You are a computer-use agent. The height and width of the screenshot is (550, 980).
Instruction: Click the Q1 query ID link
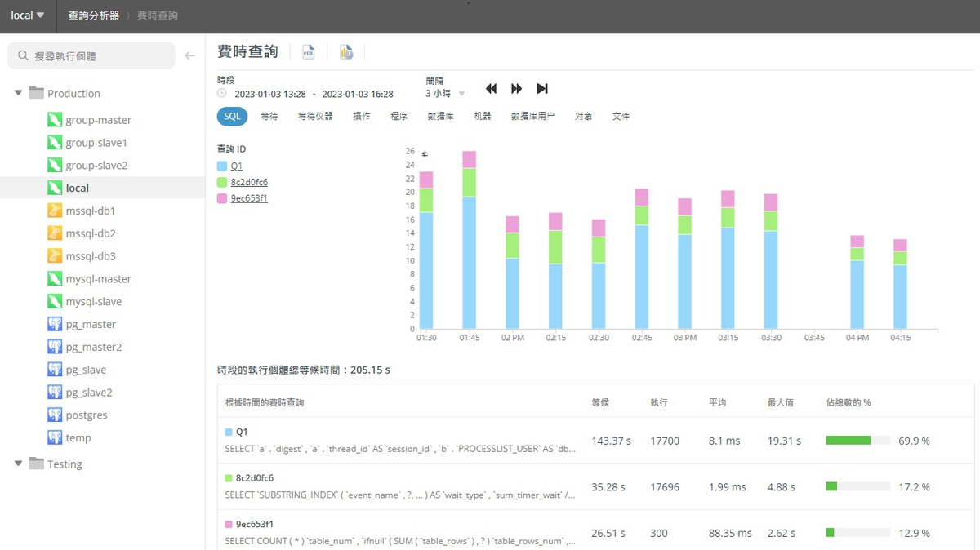click(x=237, y=166)
